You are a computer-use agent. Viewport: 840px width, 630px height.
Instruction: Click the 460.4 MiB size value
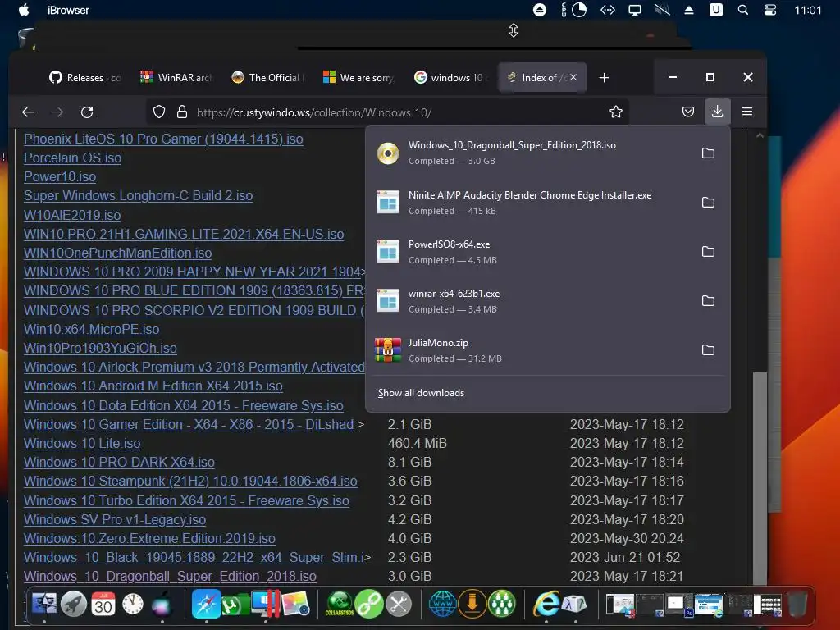pyautogui.click(x=418, y=443)
